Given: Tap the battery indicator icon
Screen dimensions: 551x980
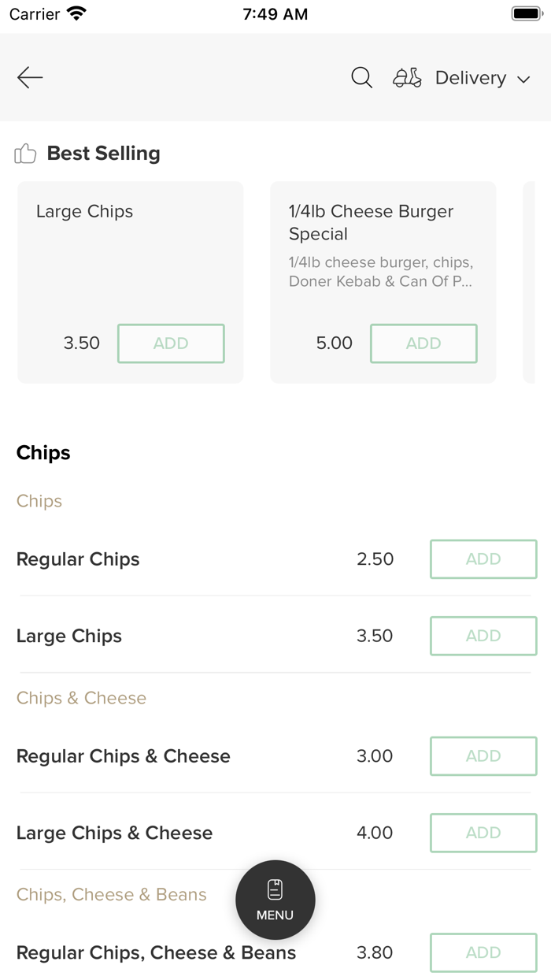Looking at the screenshot, I should 524,13.
